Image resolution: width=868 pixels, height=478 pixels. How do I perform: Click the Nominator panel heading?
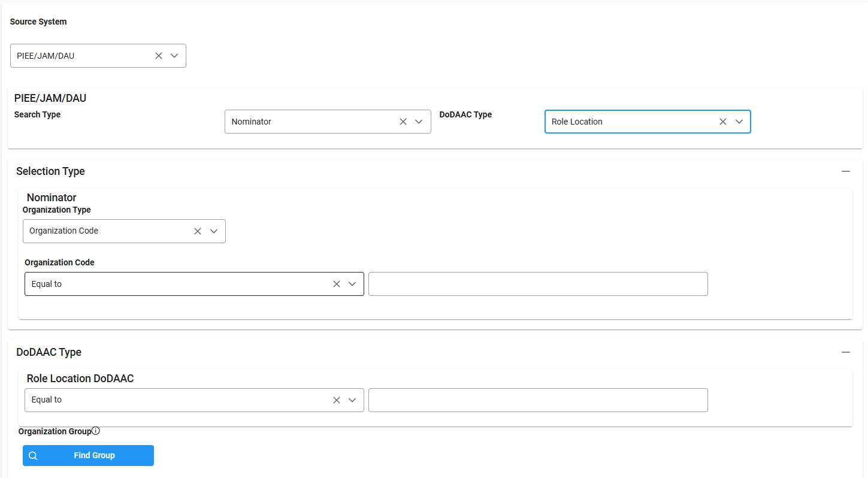pyautogui.click(x=52, y=198)
